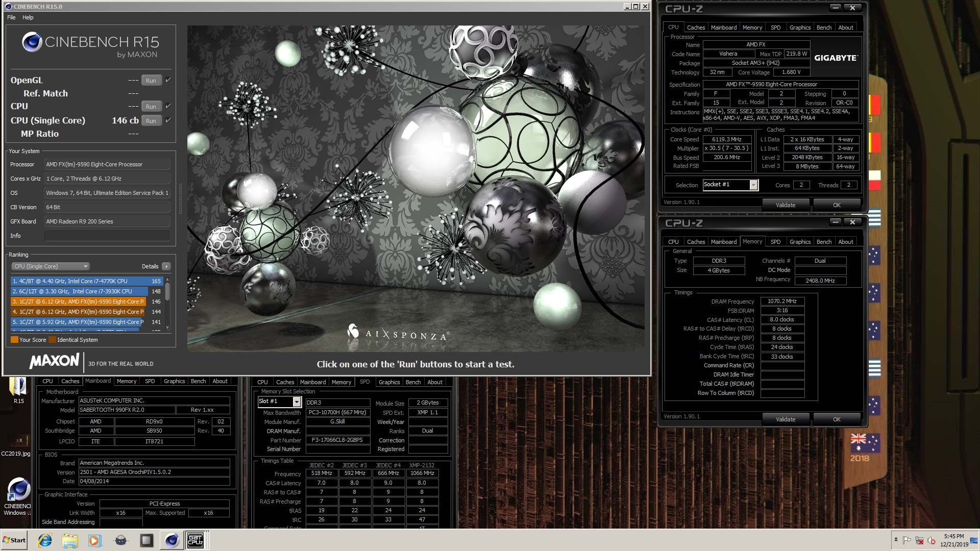980x551 pixels.
Task: Switch to GBT CPU-Z taskbar icon
Action: tap(195, 540)
